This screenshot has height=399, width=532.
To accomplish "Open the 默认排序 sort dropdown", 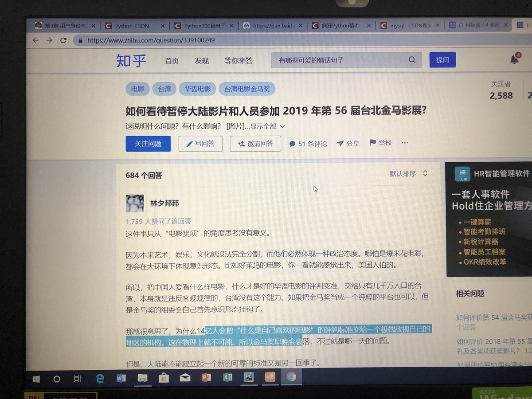I will pos(408,174).
